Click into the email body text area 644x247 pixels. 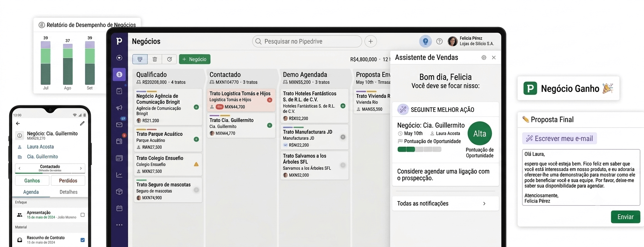581,178
